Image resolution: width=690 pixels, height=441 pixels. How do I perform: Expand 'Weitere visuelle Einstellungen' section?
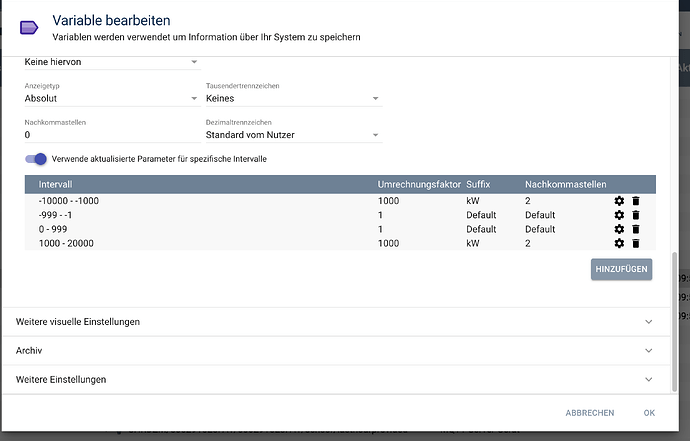(336, 322)
